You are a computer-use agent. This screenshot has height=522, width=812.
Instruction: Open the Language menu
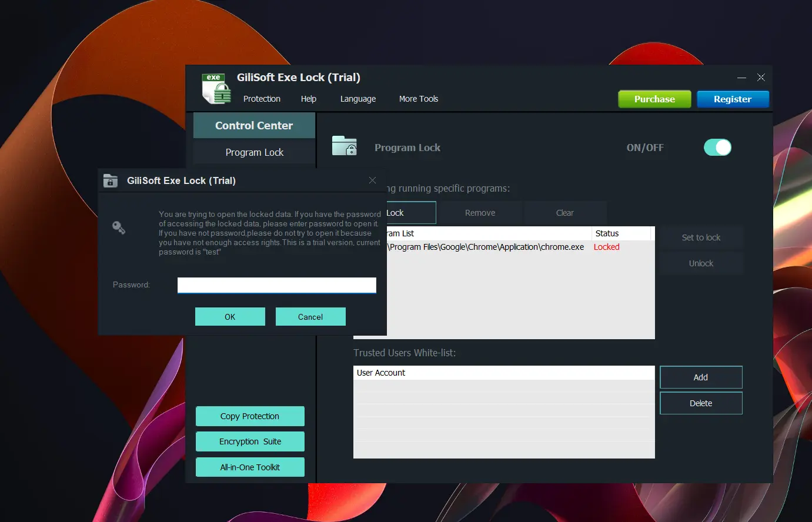pos(358,99)
